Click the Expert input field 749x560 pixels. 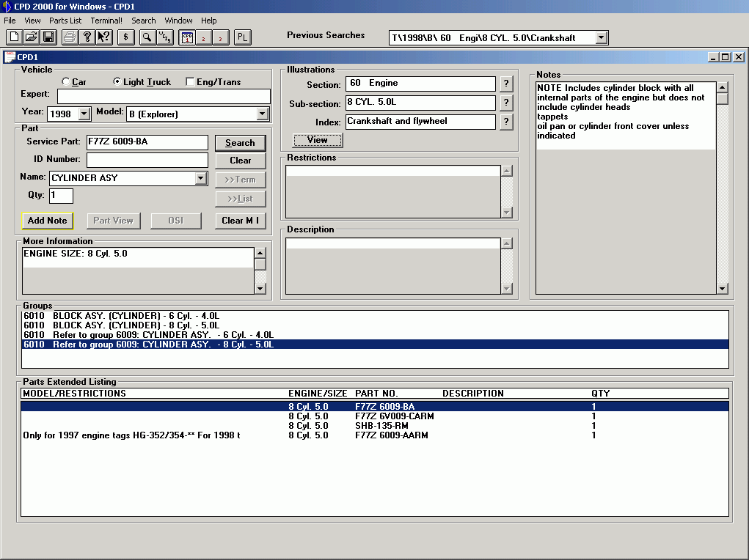(164, 97)
